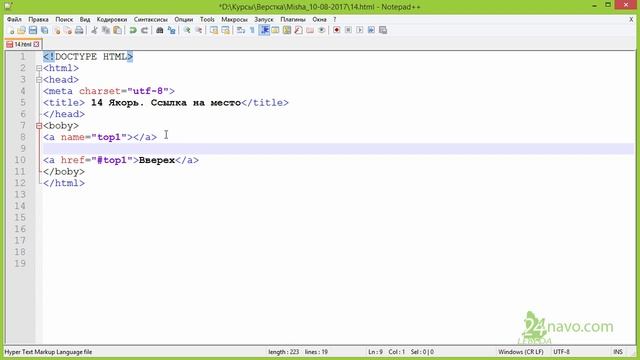Click the Replace toolbar icon
This screenshot has width=640, height=360.
click(171, 30)
